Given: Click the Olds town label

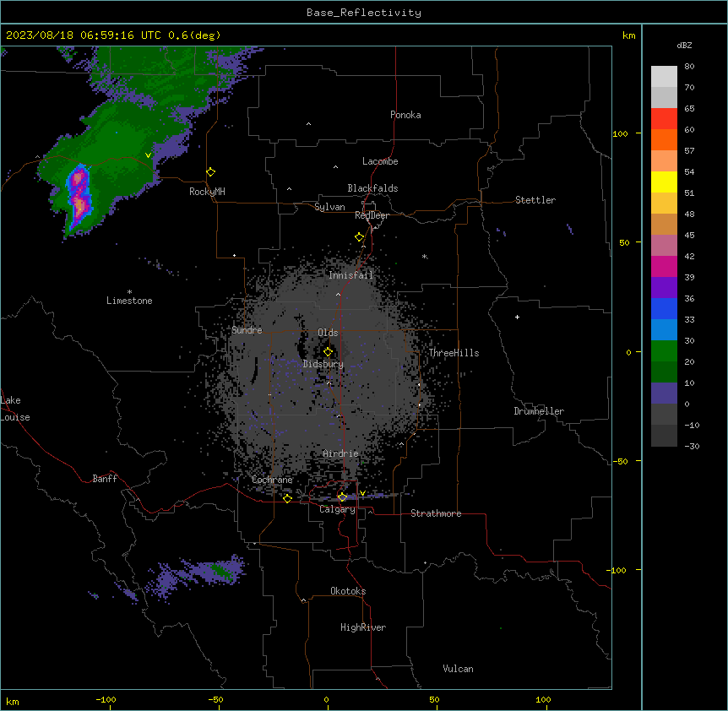Looking at the screenshot, I should click(x=328, y=333).
